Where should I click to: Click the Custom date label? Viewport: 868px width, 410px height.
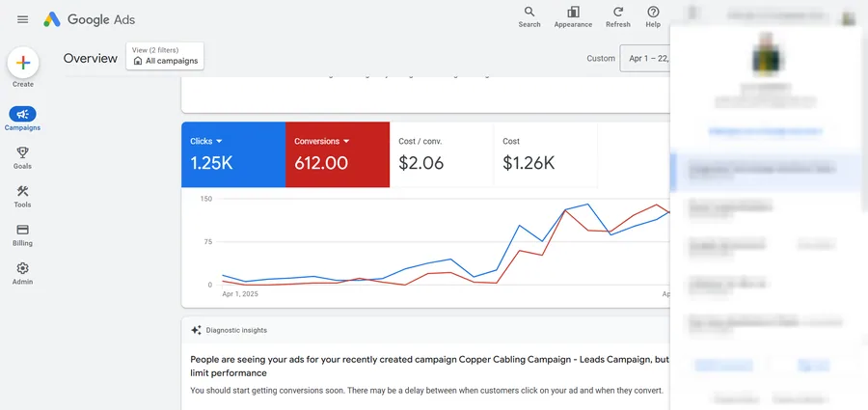(x=601, y=58)
